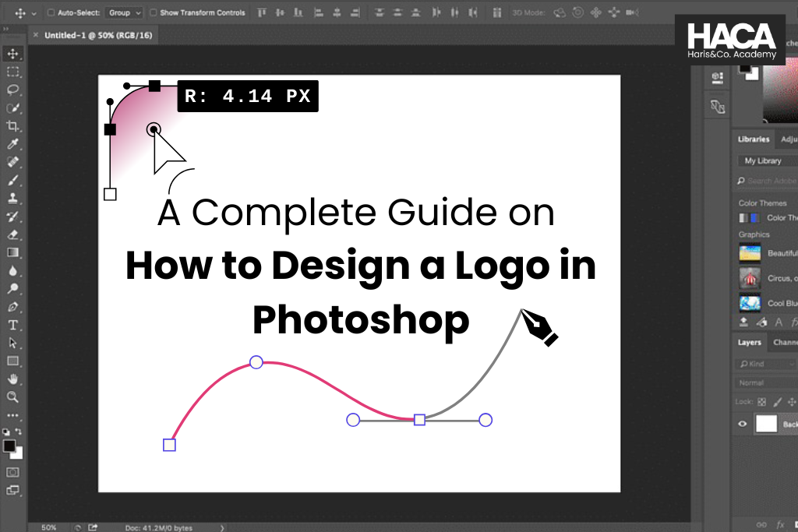Select the Brush tool
This screenshot has width=798, height=532.
coord(12,181)
